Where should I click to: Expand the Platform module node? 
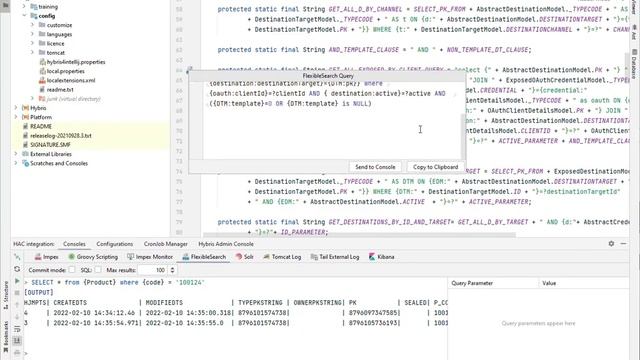point(16,117)
